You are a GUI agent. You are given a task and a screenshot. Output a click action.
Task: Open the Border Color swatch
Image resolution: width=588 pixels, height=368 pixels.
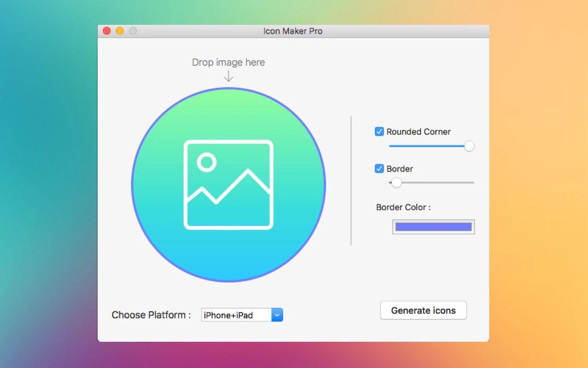(433, 226)
